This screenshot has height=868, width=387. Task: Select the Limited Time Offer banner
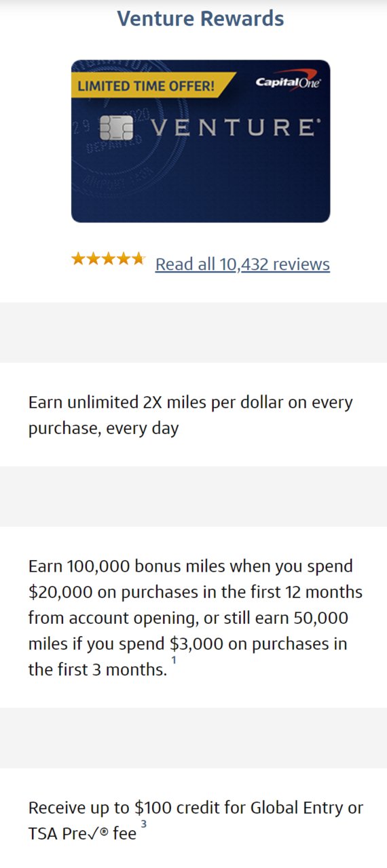click(149, 85)
